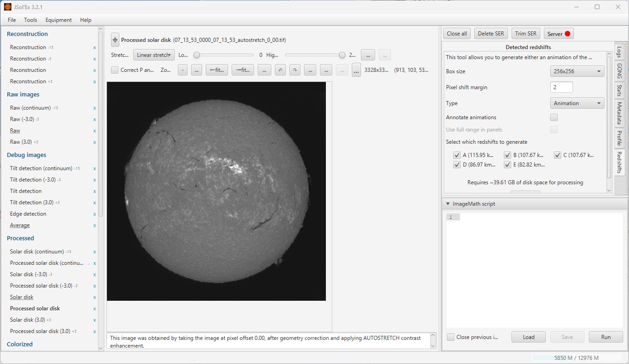Viewport: 629px width, 364px height.
Task: Uncheck redshift A (115.95 km/s) checkbox
Action: point(457,155)
